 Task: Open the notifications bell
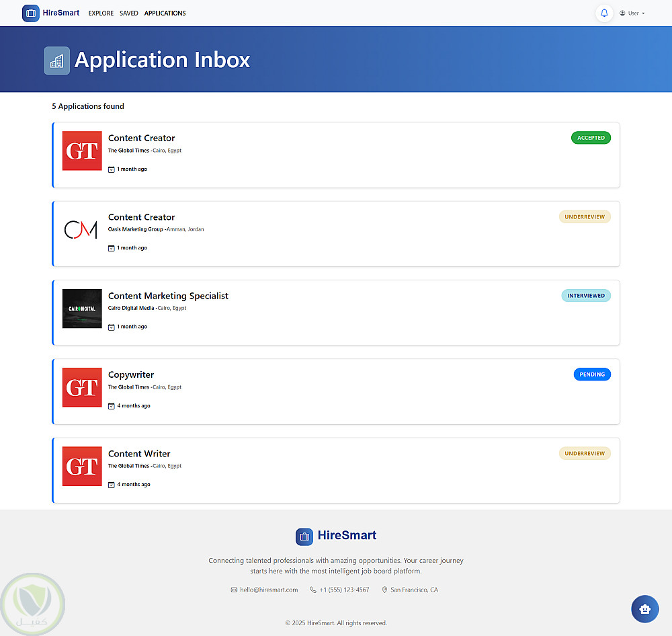tap(604, 13)
